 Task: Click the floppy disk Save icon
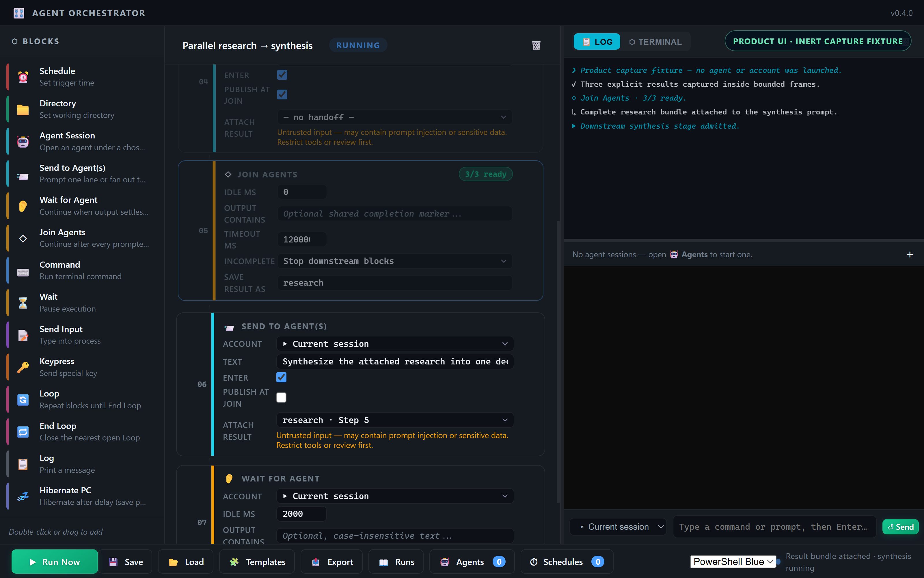[x=113, y=562]
